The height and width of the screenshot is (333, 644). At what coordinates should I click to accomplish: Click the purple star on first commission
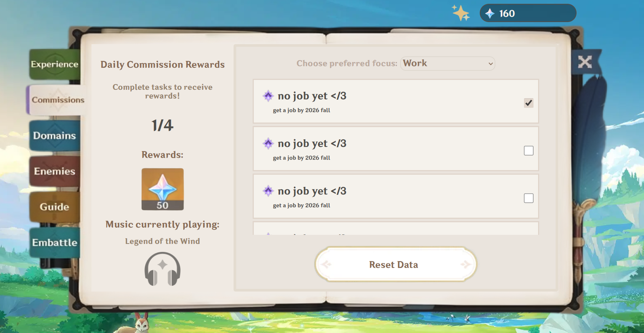tap(268, 96)
